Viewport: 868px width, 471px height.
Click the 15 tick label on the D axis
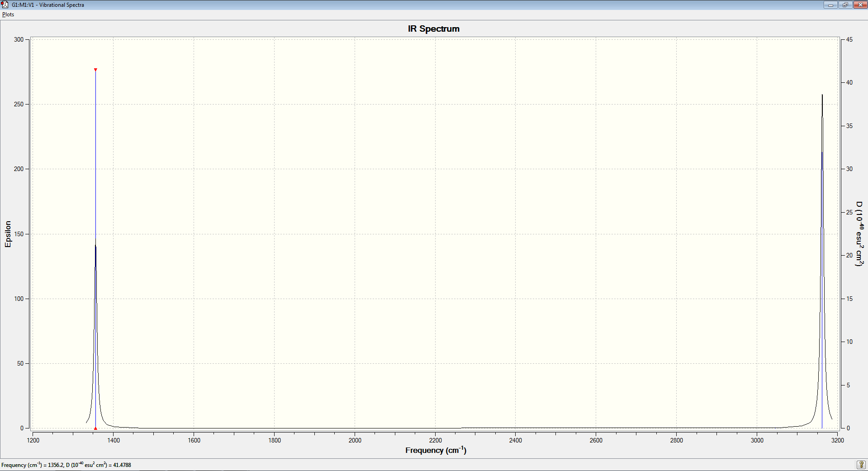pyautogui.click(x=849, y=299)
